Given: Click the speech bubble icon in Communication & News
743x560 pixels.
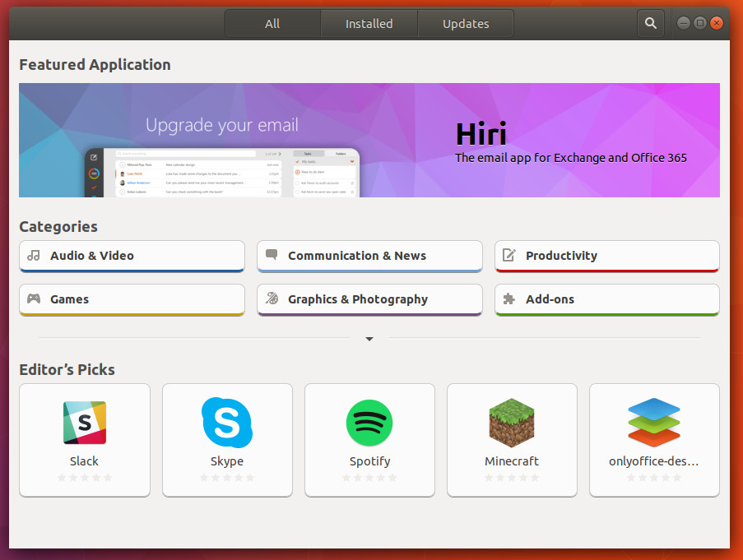Looking at the screenshot, I should pos(272,255).
